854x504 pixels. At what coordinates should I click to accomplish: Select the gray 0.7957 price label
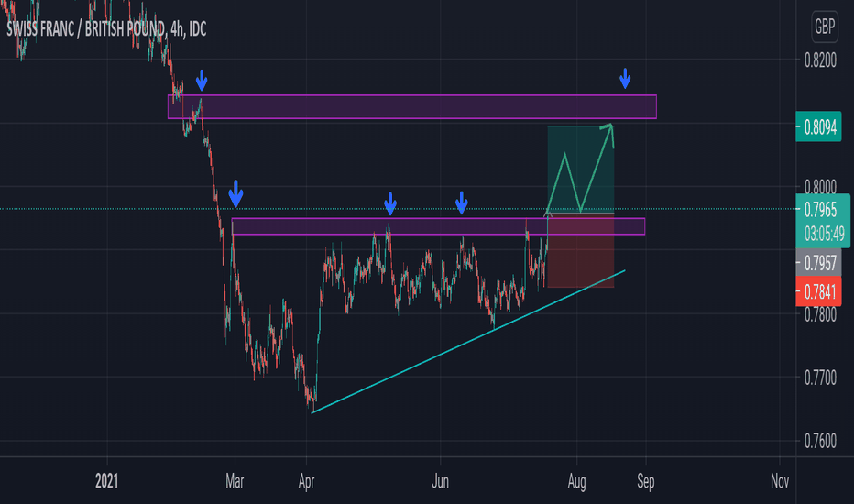818,264
